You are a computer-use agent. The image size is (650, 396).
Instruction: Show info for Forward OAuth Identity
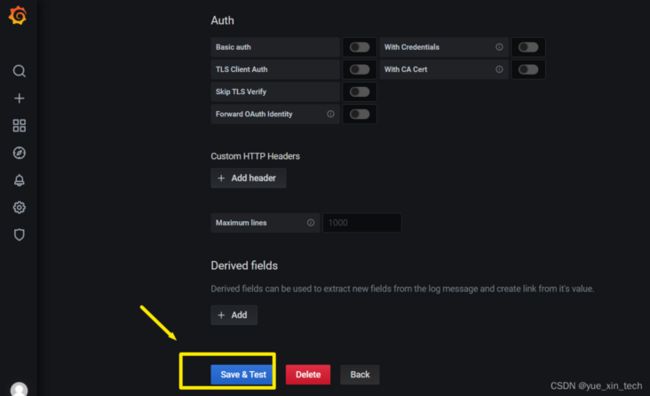pos(330,114)
